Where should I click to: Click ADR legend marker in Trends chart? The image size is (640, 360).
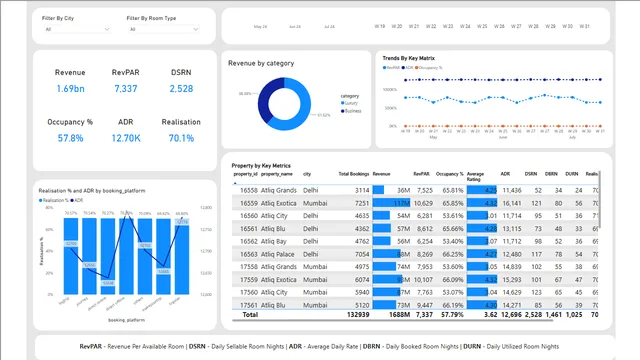pos(403,68)
